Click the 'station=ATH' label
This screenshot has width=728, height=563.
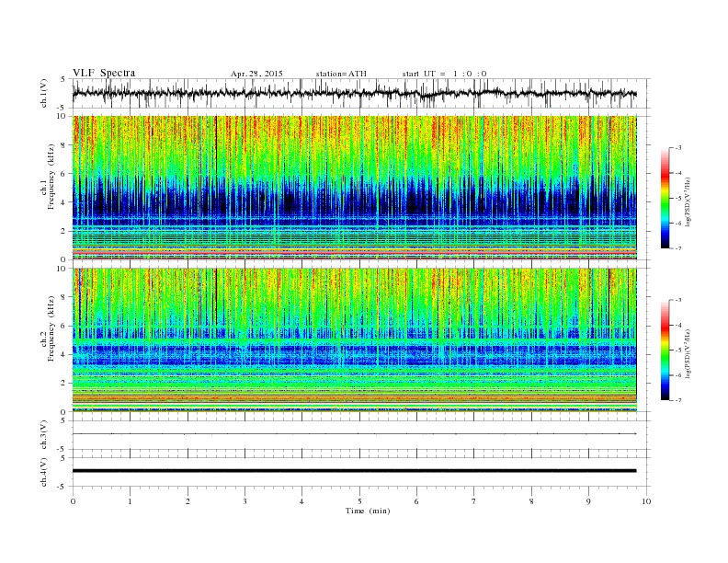(x=341, y=74)
